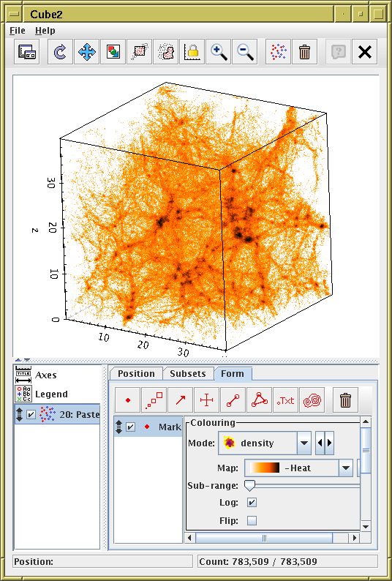Click the zoom in magnifier icon

point(218,52)
